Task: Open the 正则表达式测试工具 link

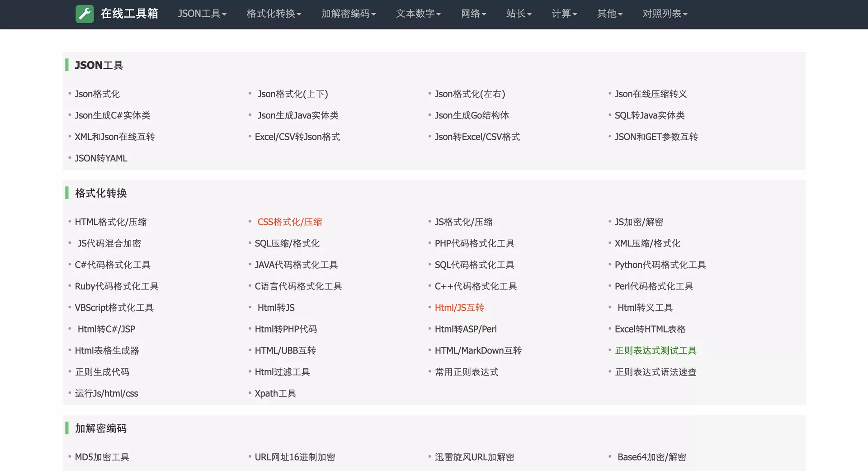Action: (656, 350)
